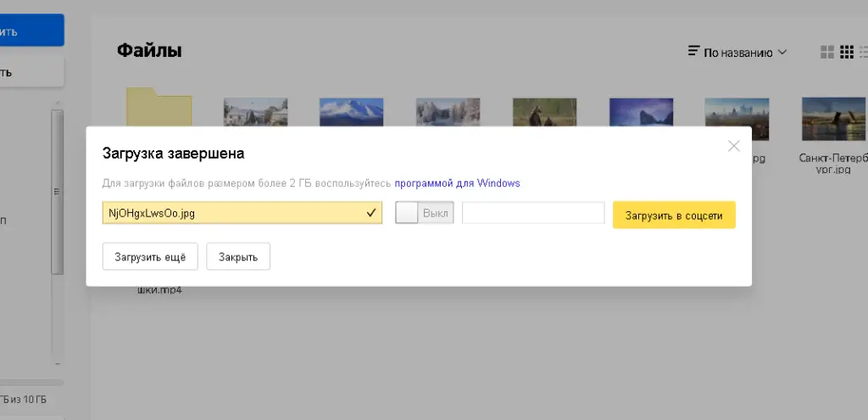Open the snowy mountain image thumbnail
Image resolution: width=868 pixels, height=420 pixels.
tap(351, 112)
